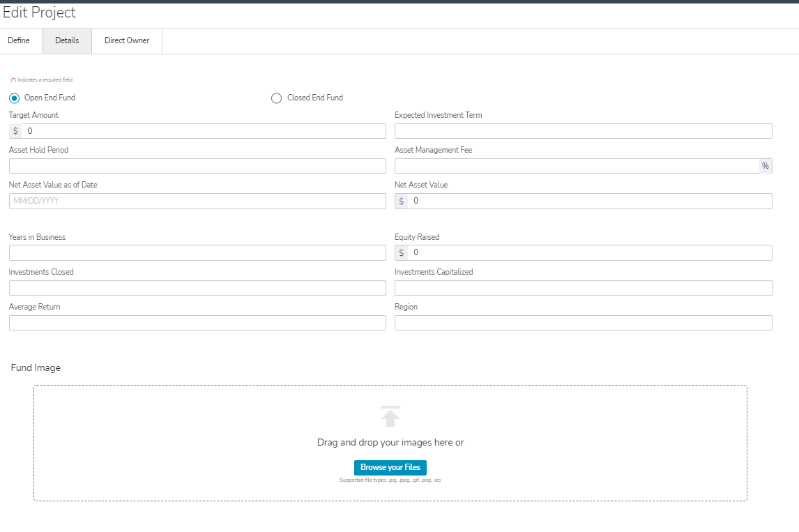This screenshot has width=799, height=532.
Task: Click the Region text field
Action: [x=583, y=323]
